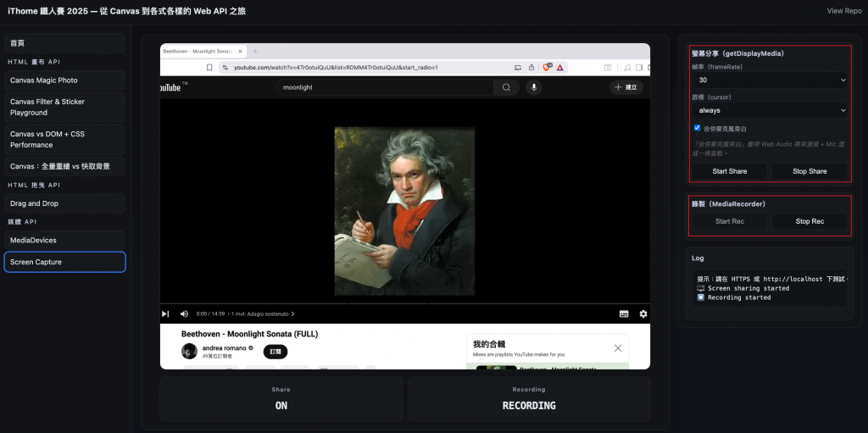Screen dimensions: 868x433
Task: Click the YouTube search magnifier icon
Action: coord(506,87)
